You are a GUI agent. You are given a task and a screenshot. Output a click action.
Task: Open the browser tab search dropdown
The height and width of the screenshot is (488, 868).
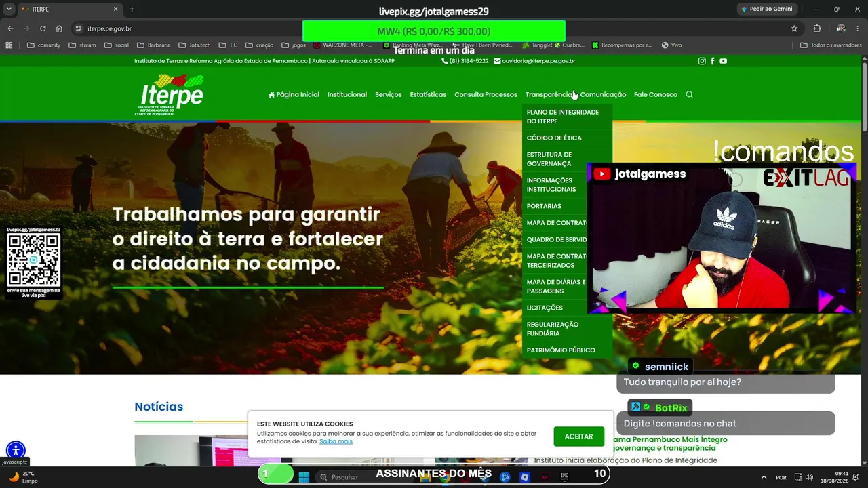pos(9,9)
